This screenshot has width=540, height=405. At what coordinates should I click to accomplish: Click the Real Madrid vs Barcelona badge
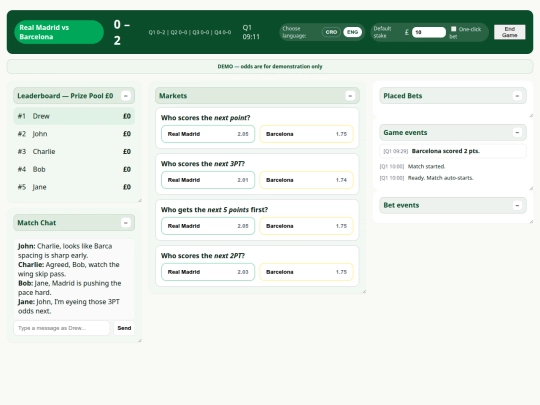click(x=59, y=32)
